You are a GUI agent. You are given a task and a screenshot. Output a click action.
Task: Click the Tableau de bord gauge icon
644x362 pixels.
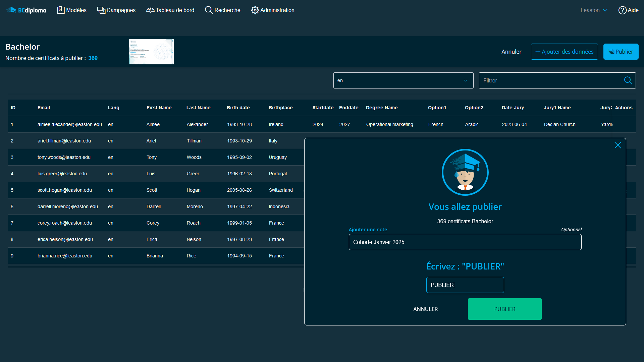(150, 10)
